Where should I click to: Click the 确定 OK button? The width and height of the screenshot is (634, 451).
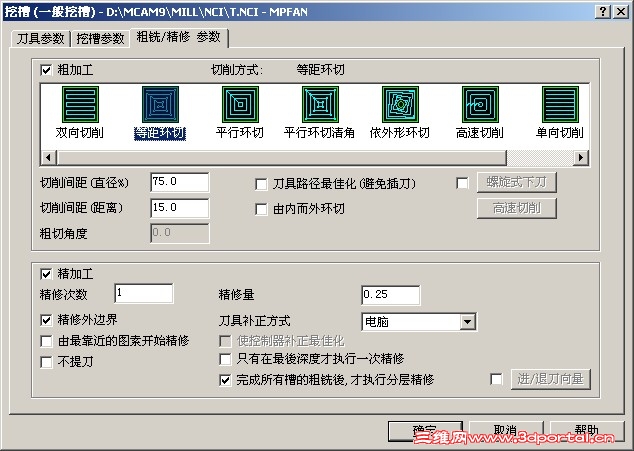pos(425,431)
